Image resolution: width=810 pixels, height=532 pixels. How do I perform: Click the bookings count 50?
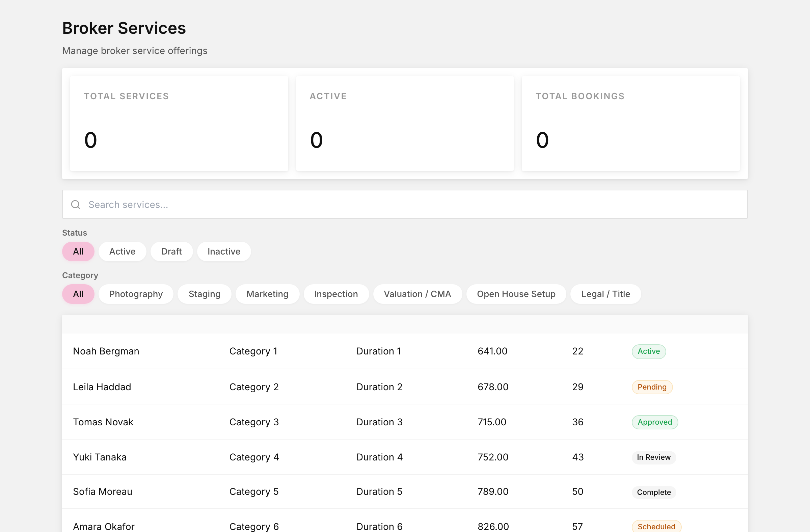[x=577, y=491]
